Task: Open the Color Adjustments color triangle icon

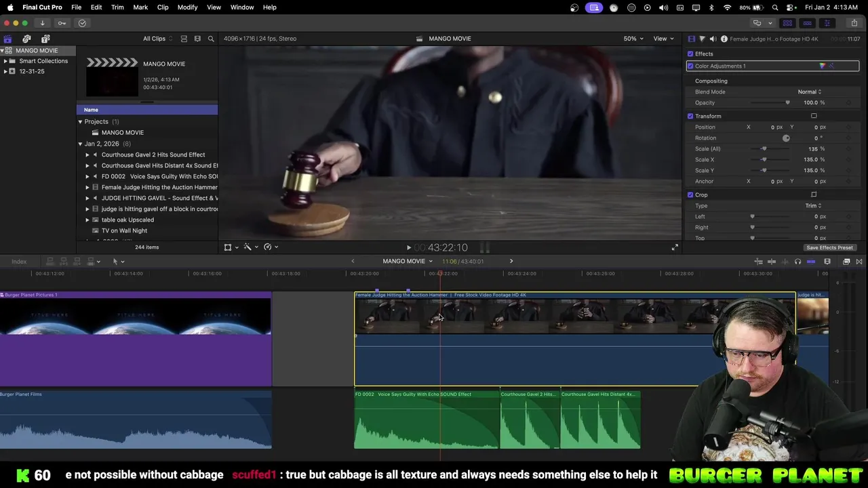Action: [822, 66]
